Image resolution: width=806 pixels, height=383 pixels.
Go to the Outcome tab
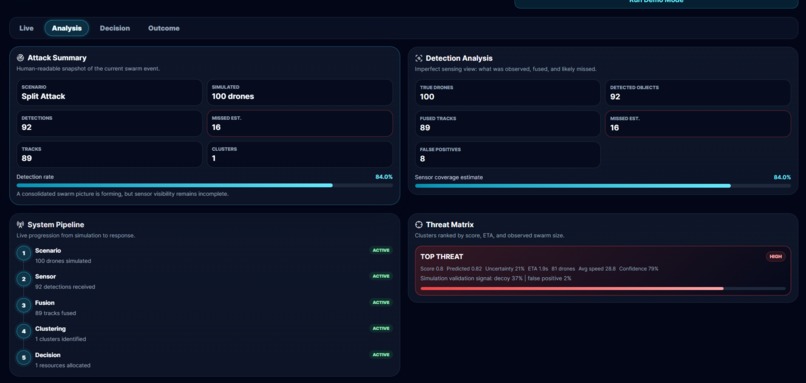click(x=164, y=28)
